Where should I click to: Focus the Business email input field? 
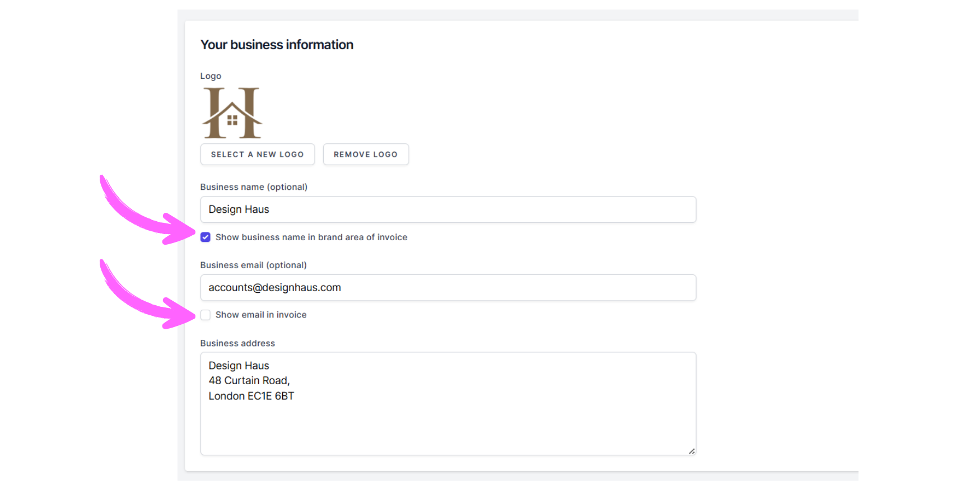pyautogui.click(x=448, y=288)
